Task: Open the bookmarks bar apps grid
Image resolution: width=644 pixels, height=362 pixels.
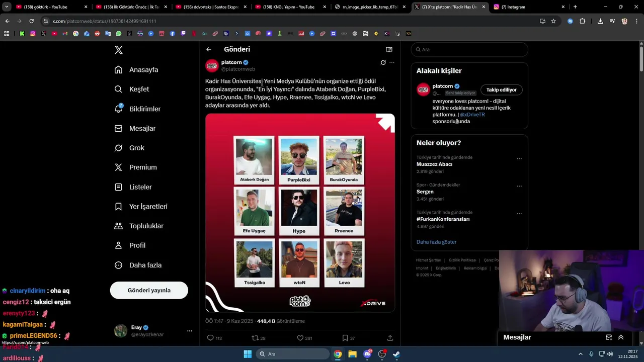Action: pos(7,34)
